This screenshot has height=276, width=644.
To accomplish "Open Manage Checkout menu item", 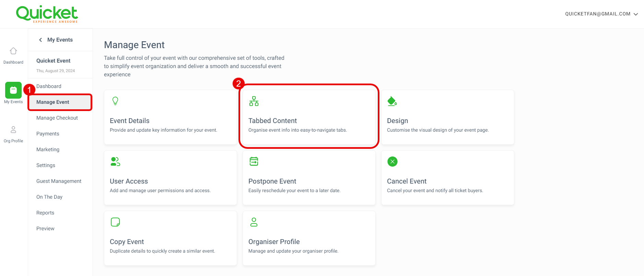I will coord(57,118).
